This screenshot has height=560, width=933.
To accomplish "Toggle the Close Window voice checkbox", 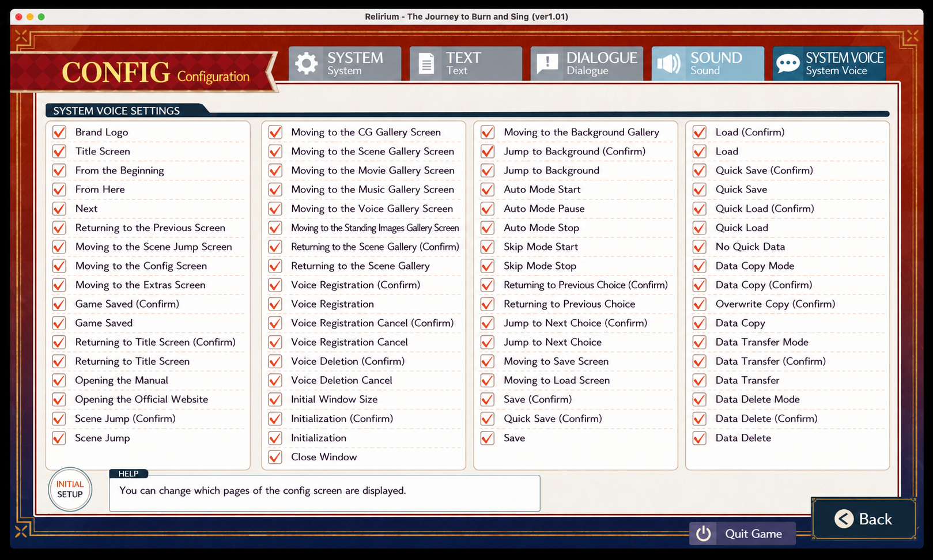I will 275,457.
